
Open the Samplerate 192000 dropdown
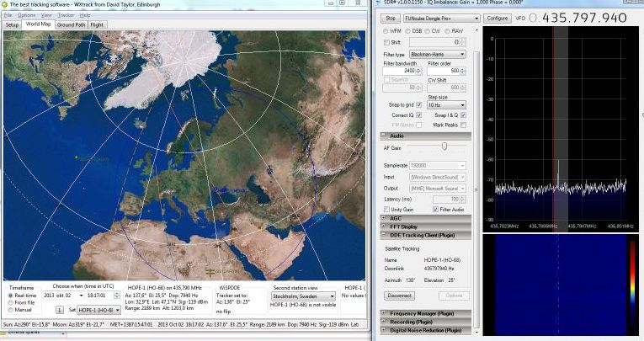(x=438, y=166)
